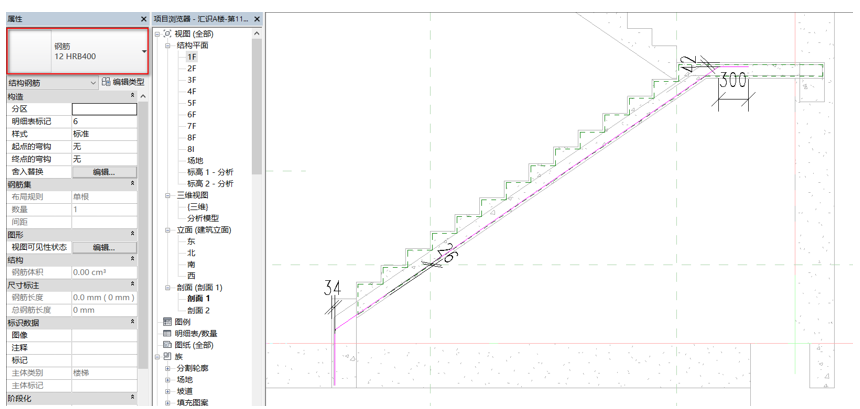Click the 图纸 (全部) sheets icon
Image resolution: width=860 pixels, height=409 pixels.
point(167,345)
